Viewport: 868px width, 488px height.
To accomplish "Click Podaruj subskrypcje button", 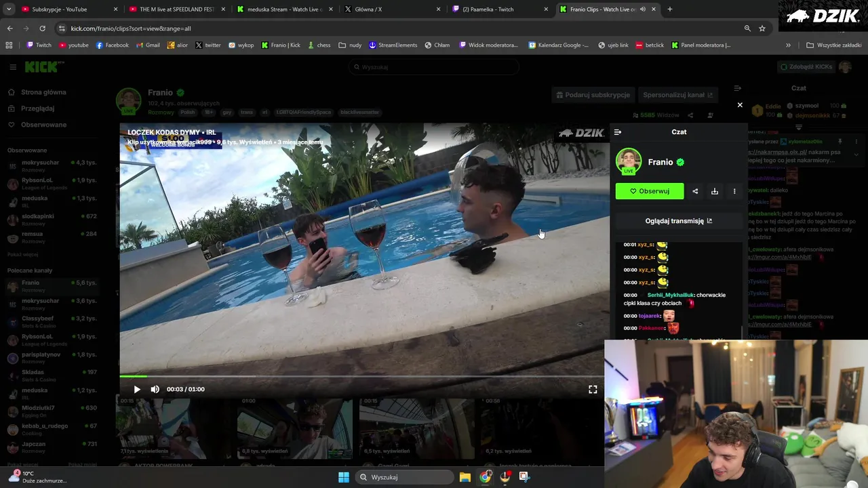I will tap(593, 95).
